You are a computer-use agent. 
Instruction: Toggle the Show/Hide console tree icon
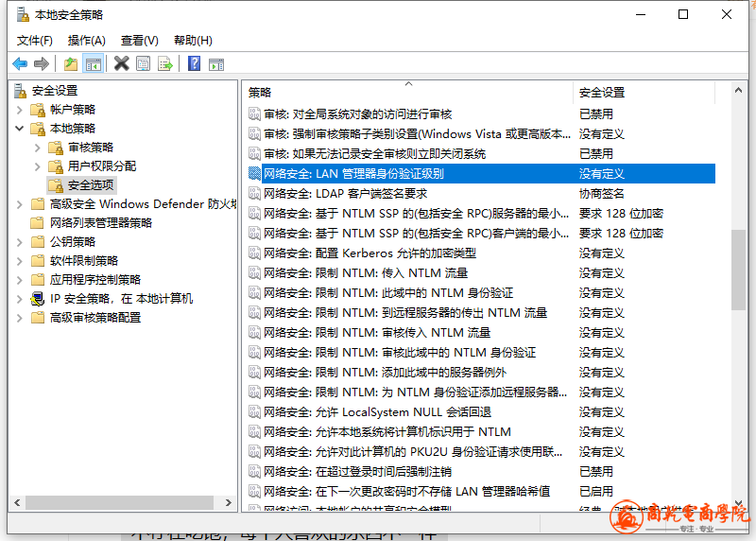pyautogui.click(x=94, y=63)
